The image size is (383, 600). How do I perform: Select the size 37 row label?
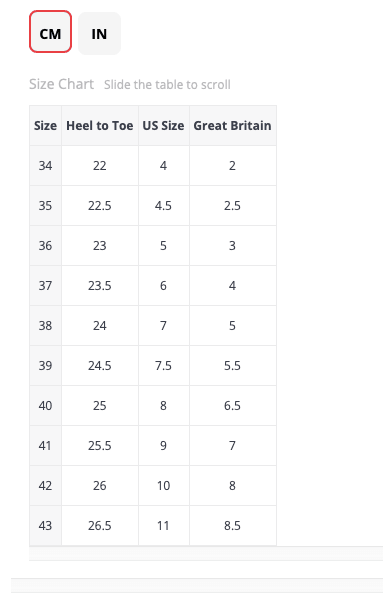coord(45,285)
